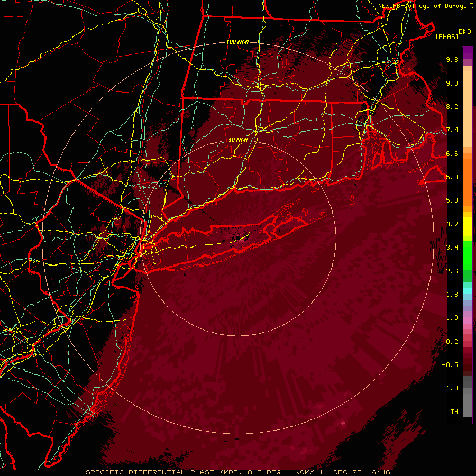Screen dimensions: 476x476
Task: Click the "50 NMI" range ring label
Action: tap(238, 140)
